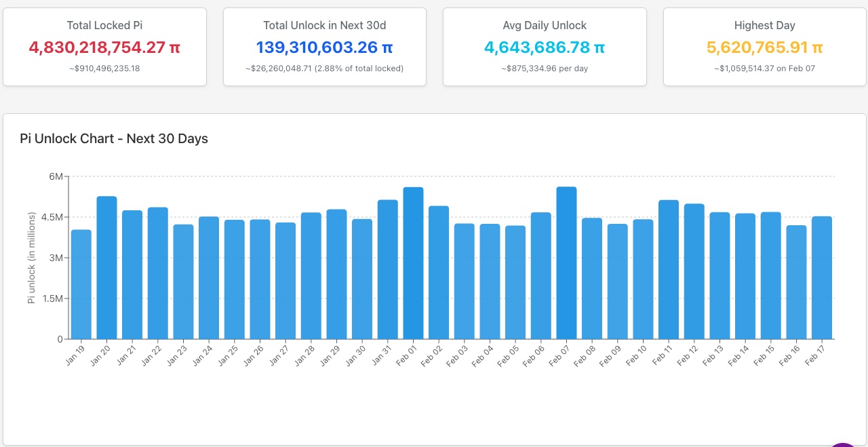Click the Feb 11 unlock bar
The height and width of the screenshot is (447, 868).
pos(669,270)
